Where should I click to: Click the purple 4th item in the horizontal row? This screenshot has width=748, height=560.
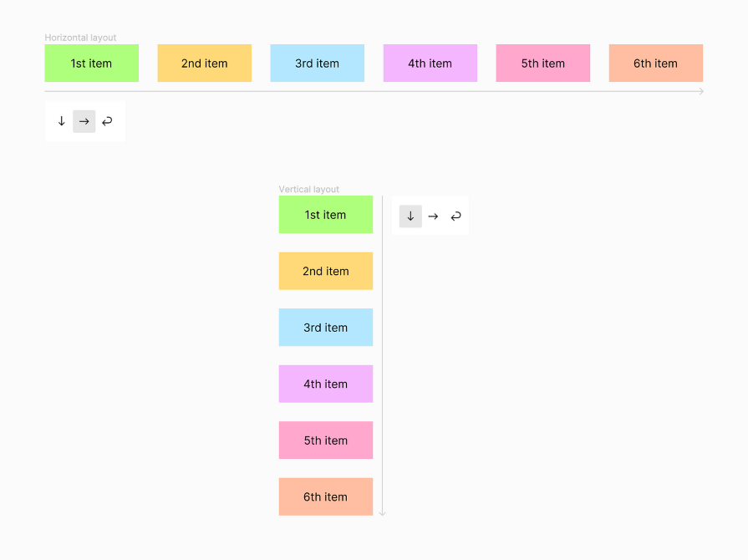430,63
